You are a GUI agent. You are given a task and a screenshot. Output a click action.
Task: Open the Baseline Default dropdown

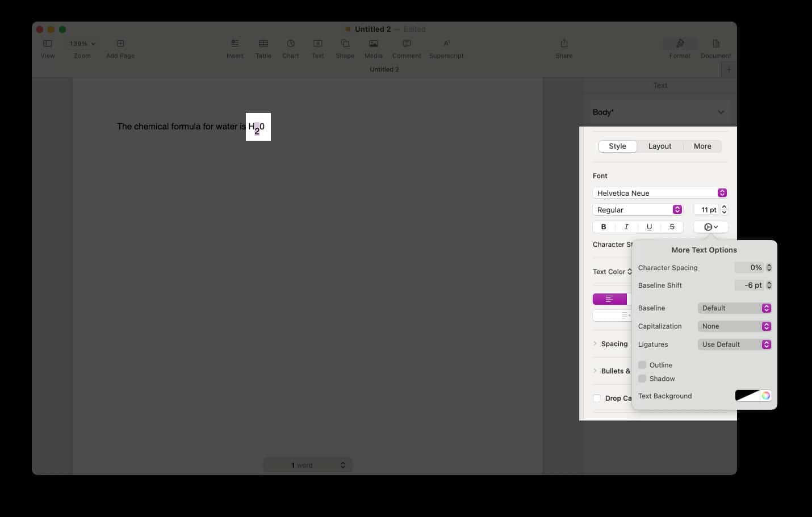734,308
